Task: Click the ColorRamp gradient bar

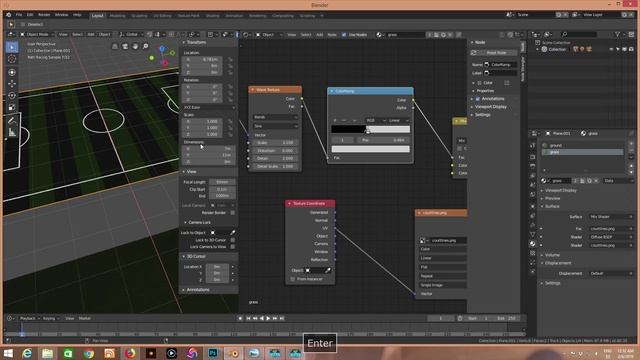Action: tap(370, 129)
